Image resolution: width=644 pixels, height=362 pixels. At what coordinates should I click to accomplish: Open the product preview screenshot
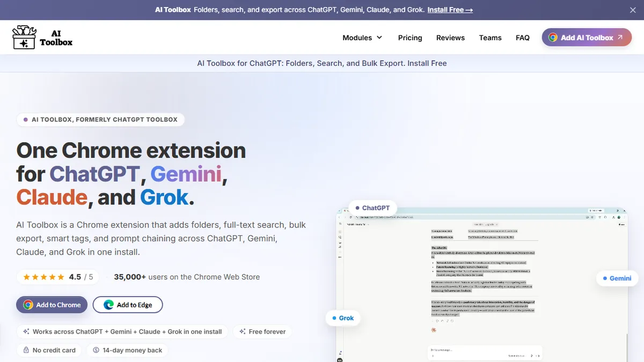click(481, 285)
